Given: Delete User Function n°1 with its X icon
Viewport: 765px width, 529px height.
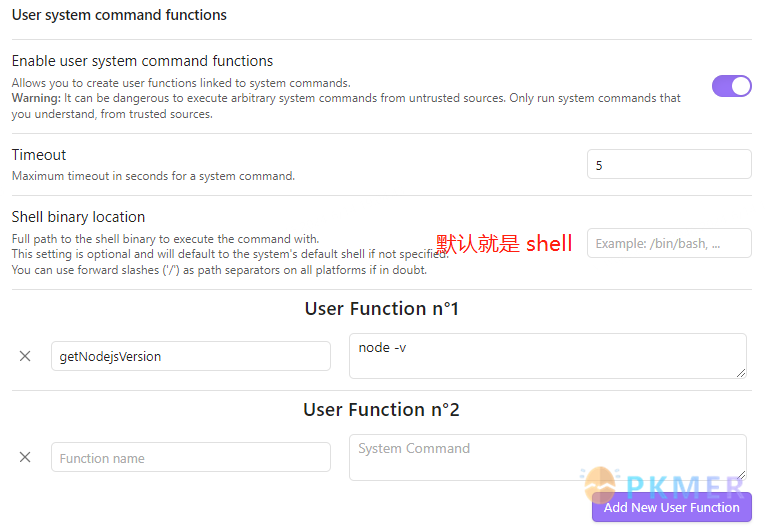Looking at the screenshot, I should (x=25, y=356).
